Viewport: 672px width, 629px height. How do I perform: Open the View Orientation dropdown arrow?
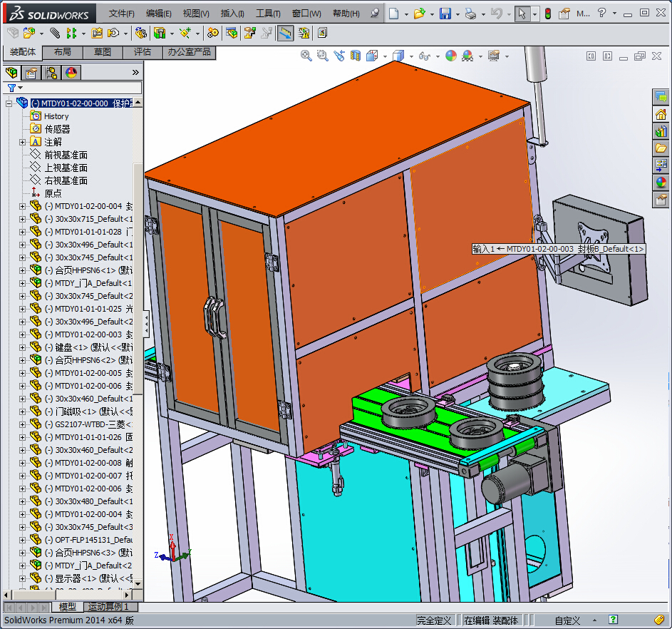(385, 56)
